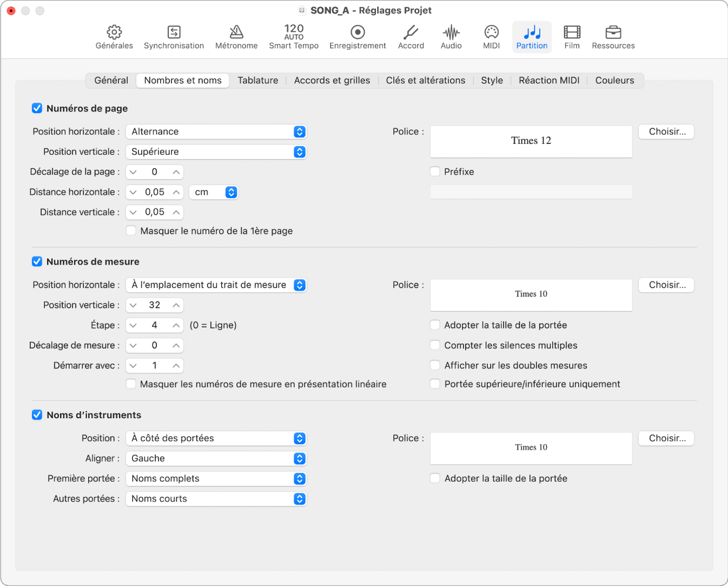This screenshot has width=728, height=586.
Task: Switch to the Clés et altérations tab
Action: coord(425,81)
